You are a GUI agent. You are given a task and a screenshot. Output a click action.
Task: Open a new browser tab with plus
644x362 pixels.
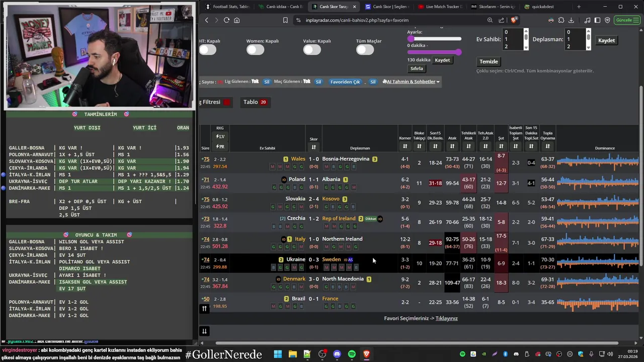pyautogui.click(x=579, y=7)
